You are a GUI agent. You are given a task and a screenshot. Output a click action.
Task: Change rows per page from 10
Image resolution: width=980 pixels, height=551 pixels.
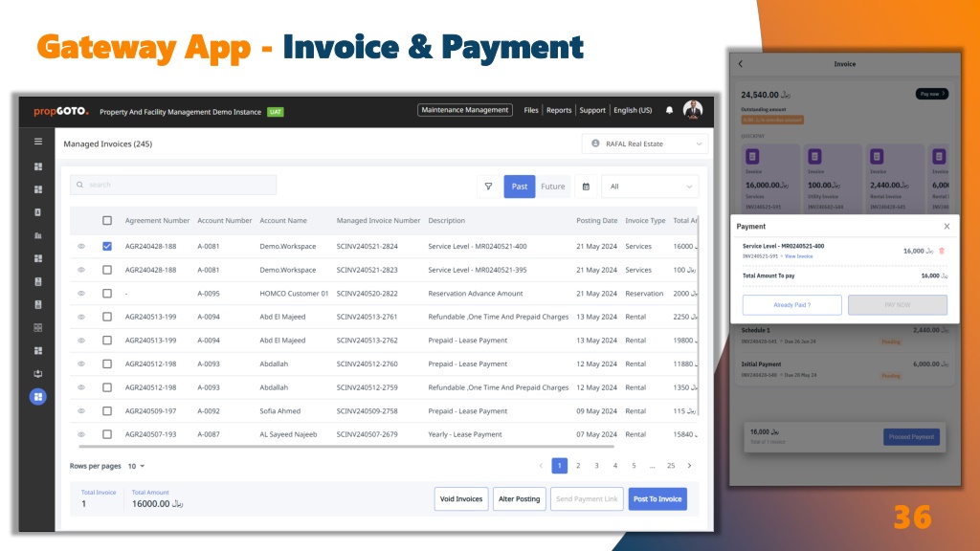[x=136, y=466]
